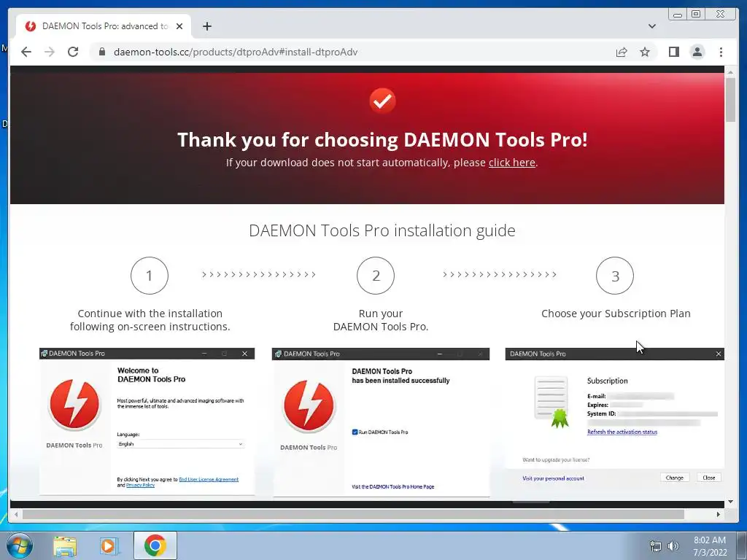Go back using the browser back arrow

(x=26, y=52)
